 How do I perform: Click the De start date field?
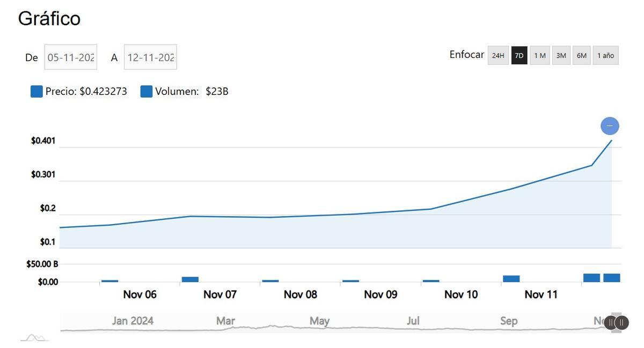70,57
